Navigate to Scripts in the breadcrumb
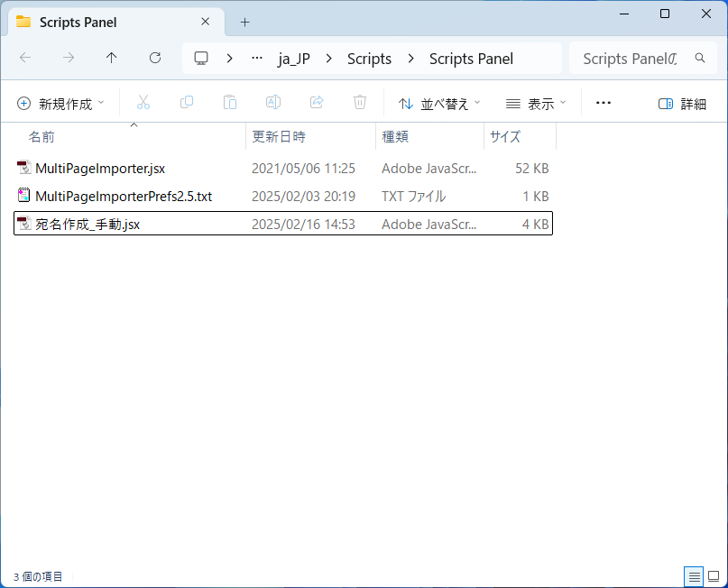Image resolution: width=728 pixels, height=588 pixels. click(369, 59)
